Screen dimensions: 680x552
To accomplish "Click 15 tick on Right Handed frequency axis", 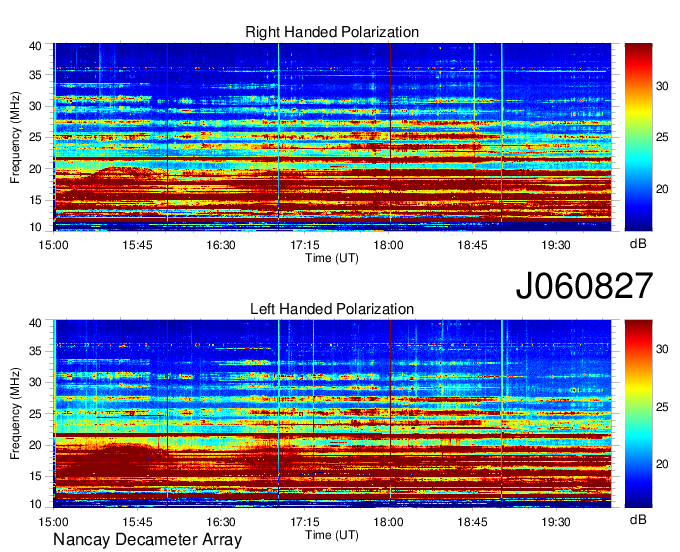I will tap(35, 200).
